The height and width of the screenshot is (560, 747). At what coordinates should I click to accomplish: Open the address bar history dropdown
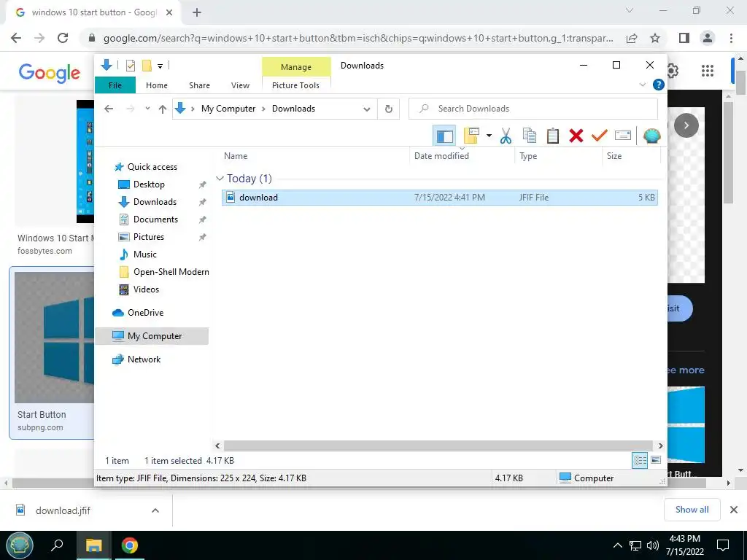(x=366, y=109)
